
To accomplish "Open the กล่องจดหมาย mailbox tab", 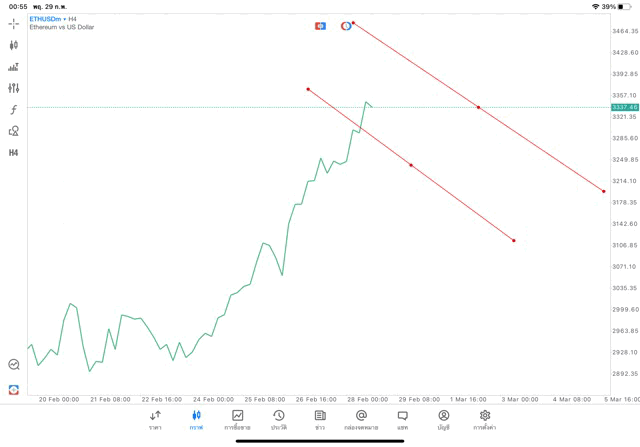I will (x=361, y=419).
